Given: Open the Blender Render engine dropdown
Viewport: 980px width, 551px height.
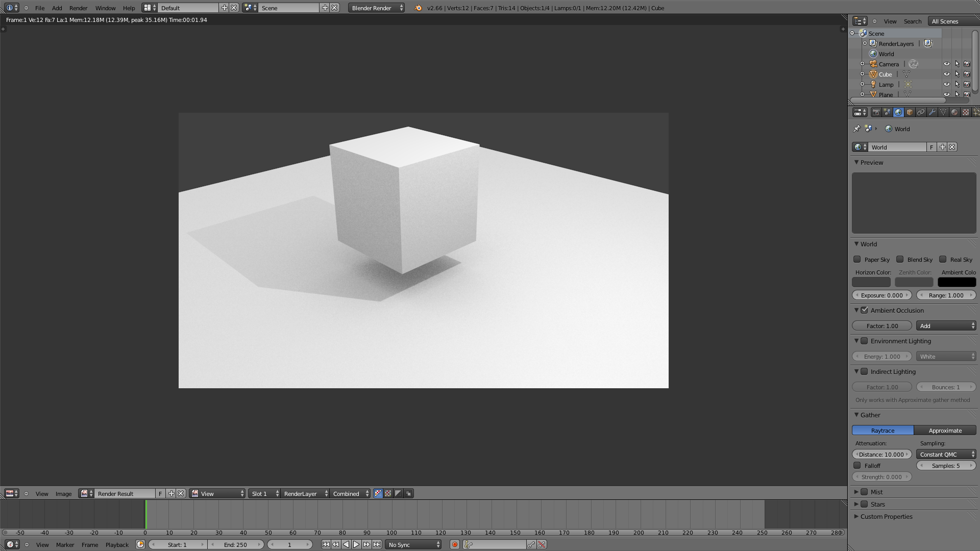Looking at the screenshot, I should [x=377, y=8].
